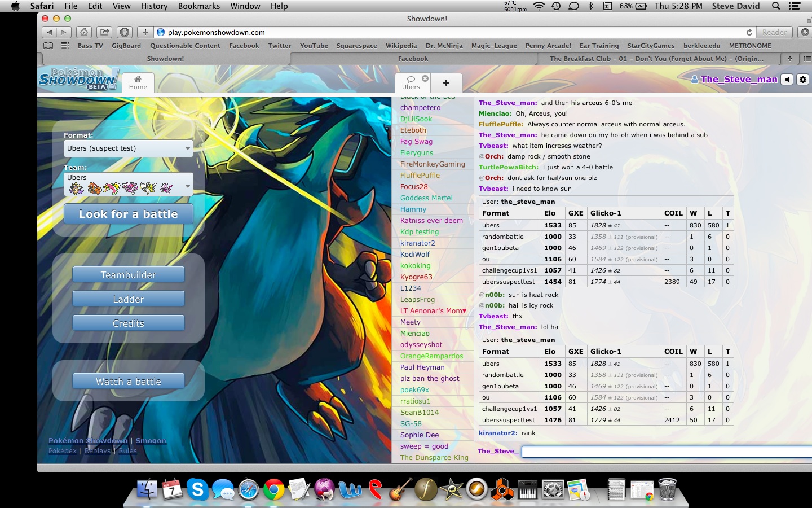Click Tvbeast's name in 'what item' message
The width and height of the screenshot is (812, 508).
(493, 146)
